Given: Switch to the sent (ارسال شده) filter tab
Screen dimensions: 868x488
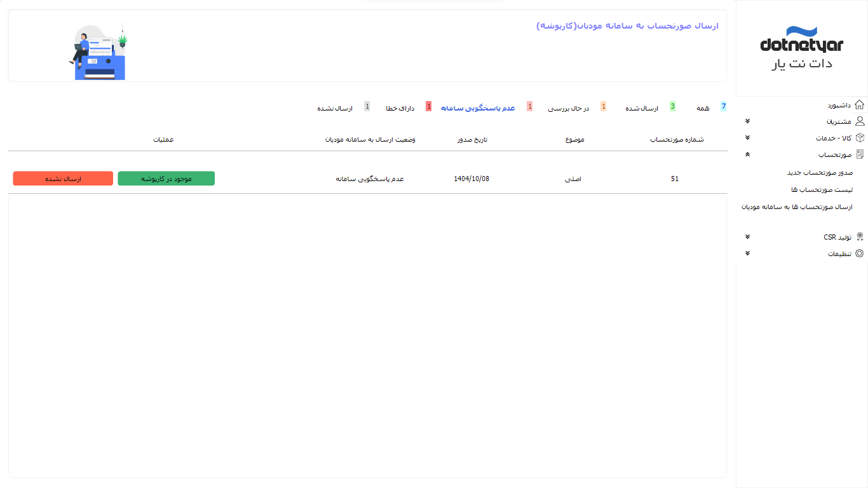Looking at the screenshot, I should point(642,109).
